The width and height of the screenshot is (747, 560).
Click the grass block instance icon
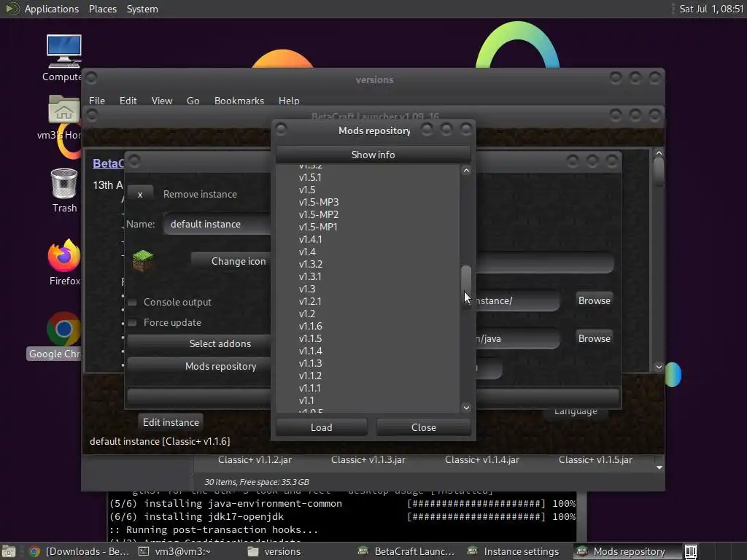pos(142,260)
